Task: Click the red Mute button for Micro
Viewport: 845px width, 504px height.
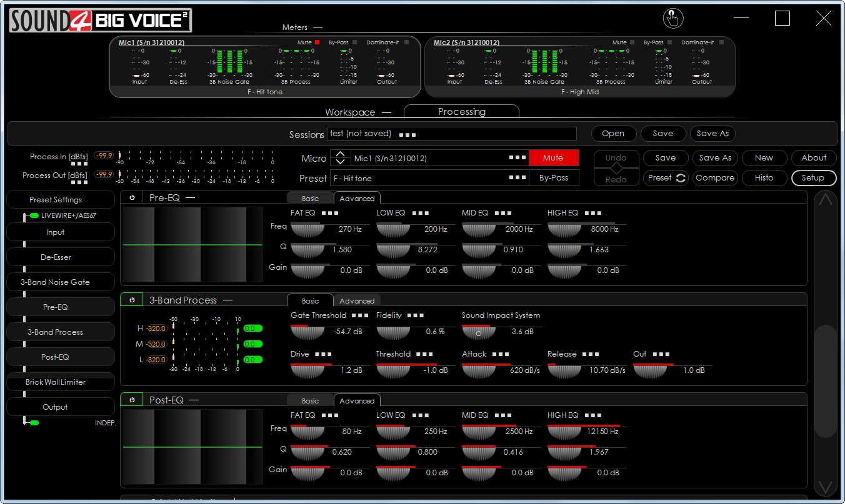Action: (553, 158)
